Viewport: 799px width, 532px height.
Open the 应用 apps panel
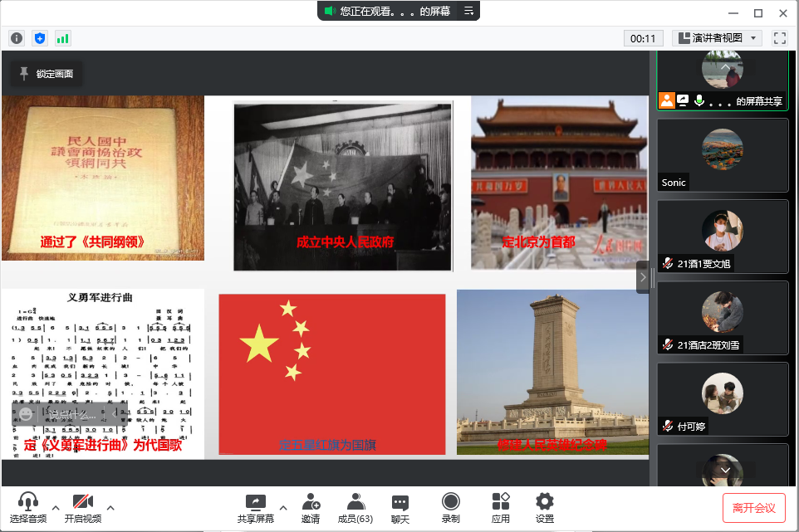pos(501,507)
